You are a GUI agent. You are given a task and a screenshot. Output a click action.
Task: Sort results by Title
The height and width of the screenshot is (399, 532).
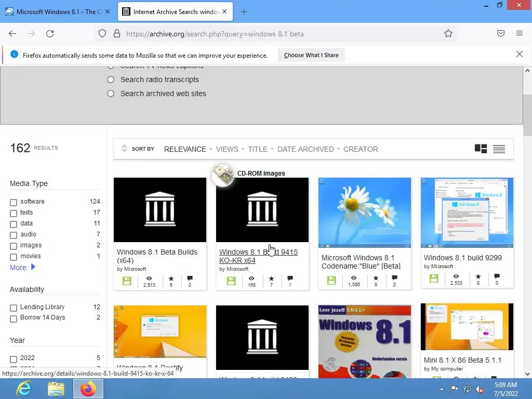tap(258, 149)
